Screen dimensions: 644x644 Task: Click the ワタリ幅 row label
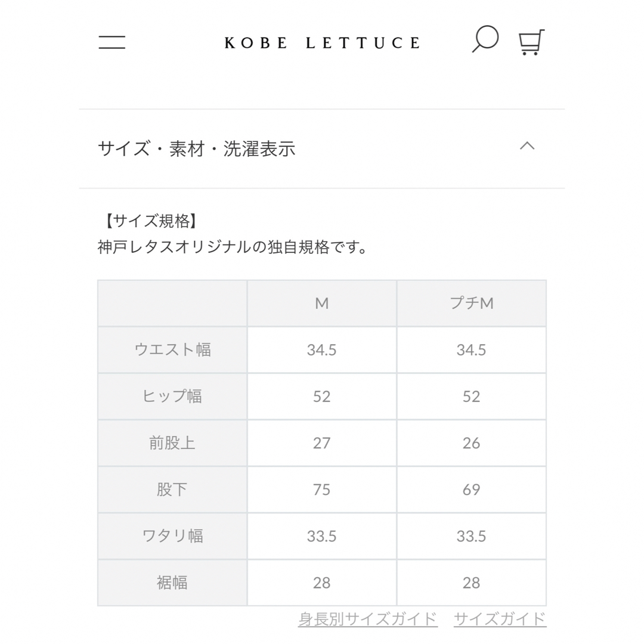(172, 536)
